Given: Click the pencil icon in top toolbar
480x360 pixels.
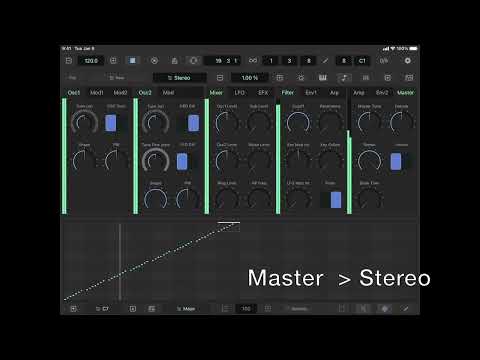Looking at the screenshot, I should click(325, 61).
